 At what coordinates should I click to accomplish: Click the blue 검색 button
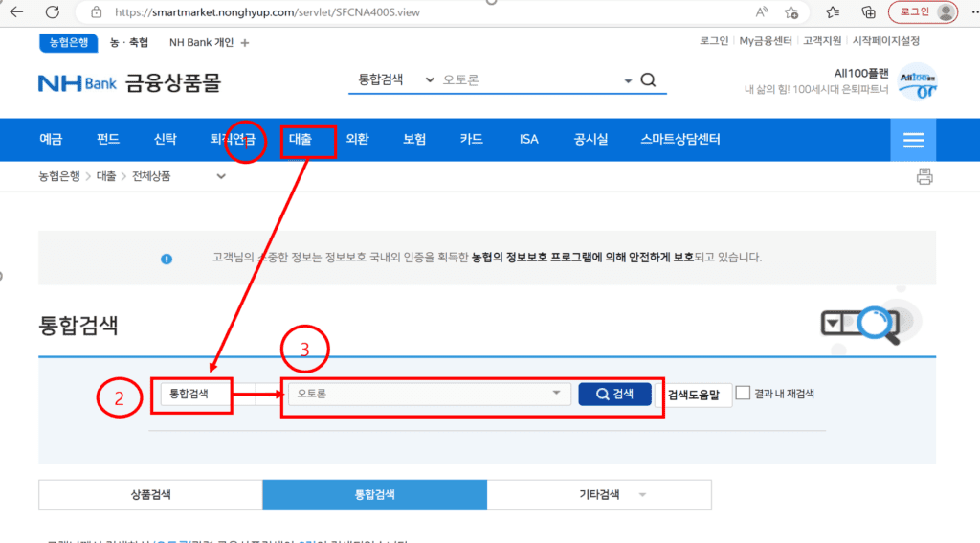[x=615, y=394]
